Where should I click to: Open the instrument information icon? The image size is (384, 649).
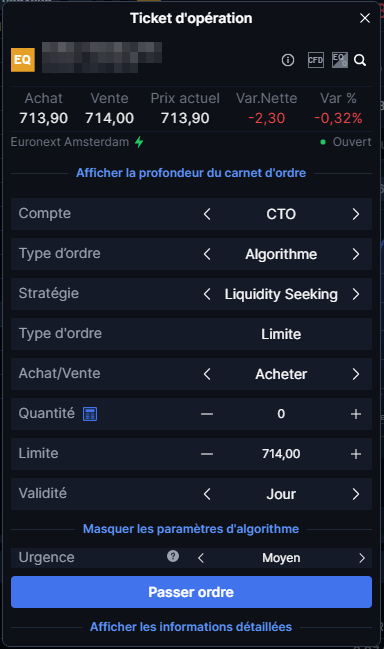click(288, 60)
